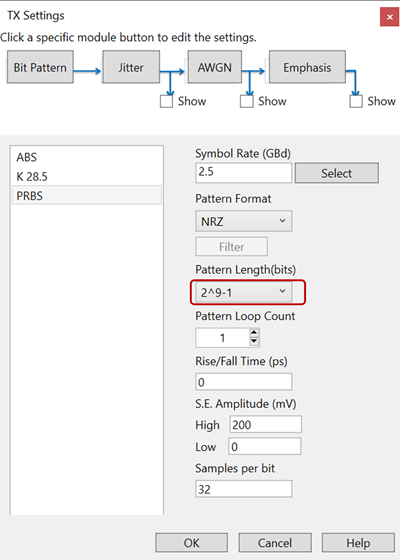The width and height of the screenshot is (400, 560).
Task: Click the S.E. Amplitude High field
Action: tap(265, 424)
